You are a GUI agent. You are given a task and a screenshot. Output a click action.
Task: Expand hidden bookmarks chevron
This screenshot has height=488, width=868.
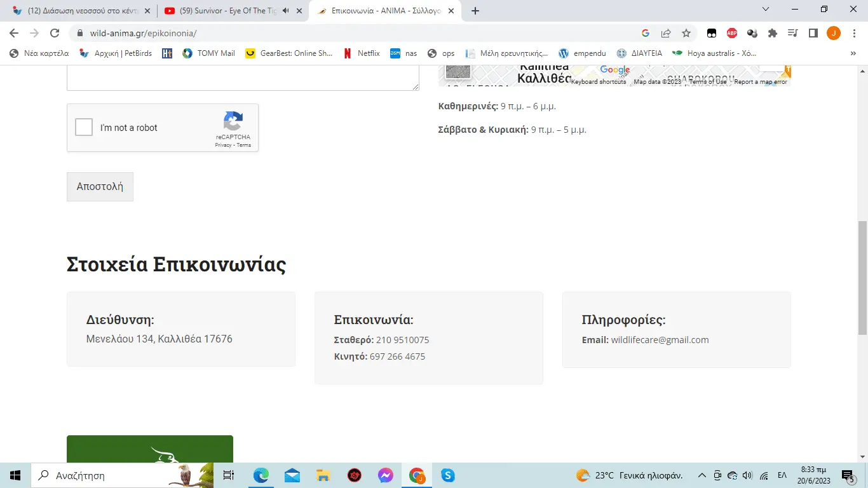(853, 53)
